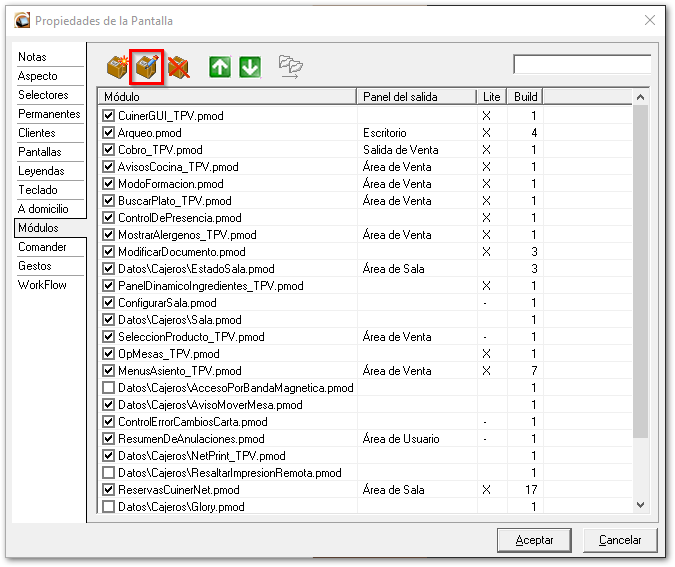This screenshot has width=675, height=567.
Task: Click the Build column header
Action: click(525, 96)
